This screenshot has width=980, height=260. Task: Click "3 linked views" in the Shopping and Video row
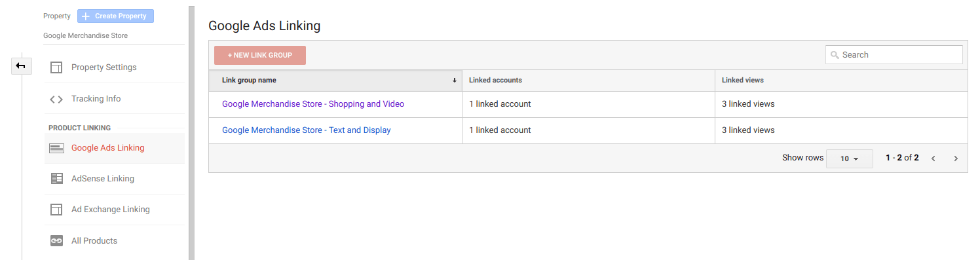pyautogui.click(x=748, y=104)
